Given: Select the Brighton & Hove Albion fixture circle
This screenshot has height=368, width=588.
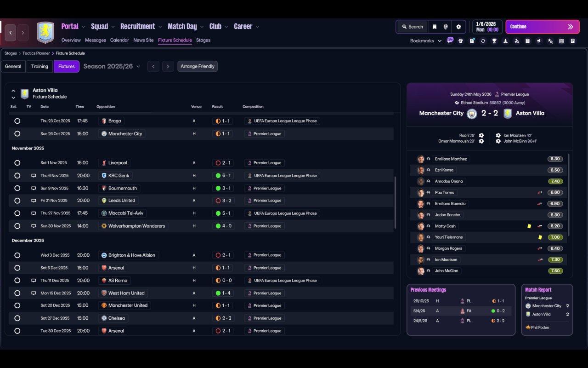Looking at the screenshot, I should pos(17,255).
